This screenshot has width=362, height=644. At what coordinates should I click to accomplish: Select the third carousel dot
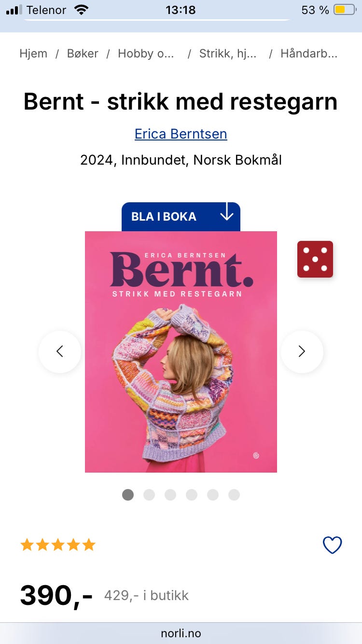click(170, 495)
